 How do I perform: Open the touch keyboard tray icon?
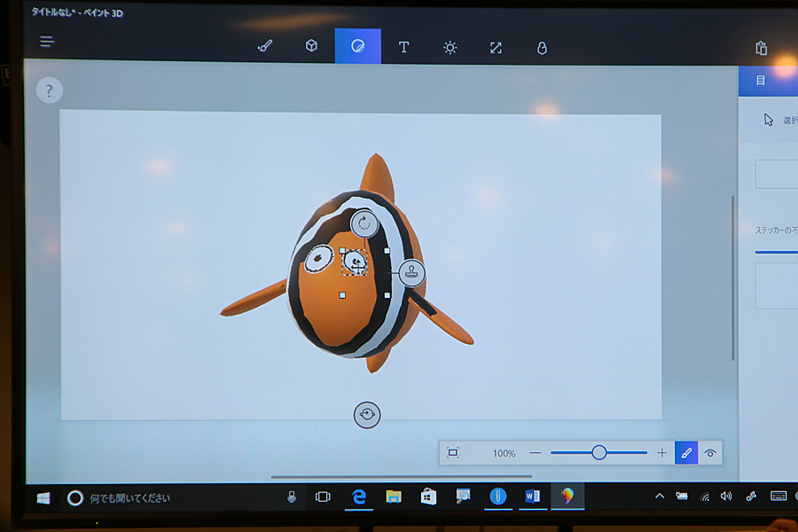point(778,496)
